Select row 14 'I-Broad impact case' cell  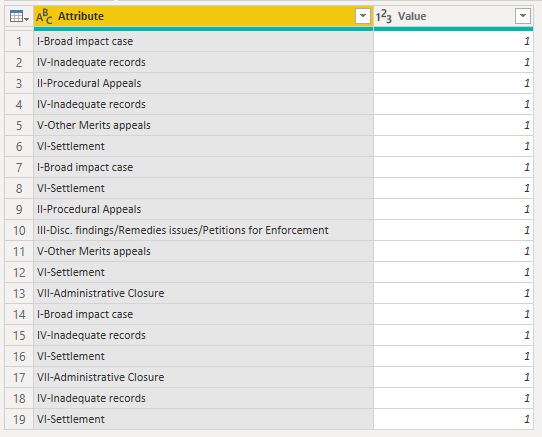tap(204, 314)
